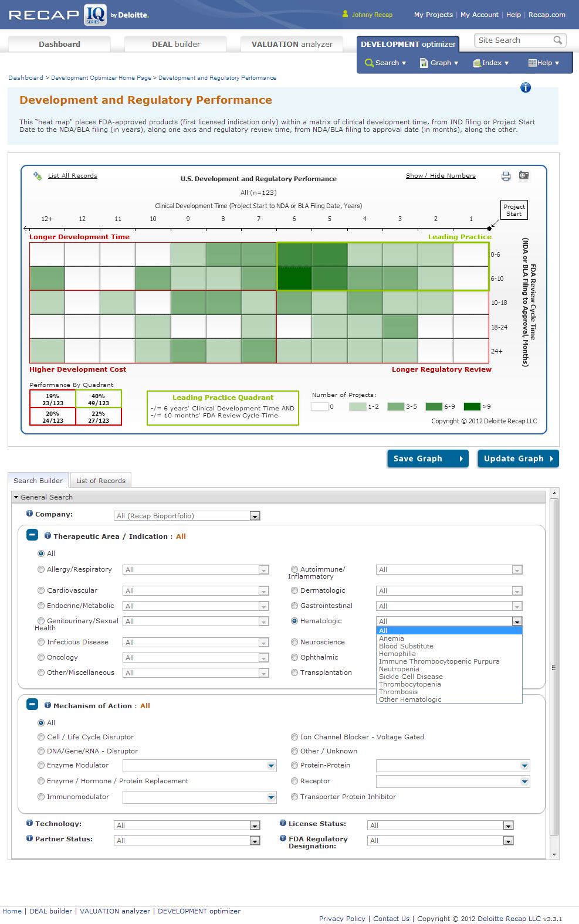Image resolution: width=579 pixels, height=924 pixels.
Task: Select the Cardiovascular radio button
Action: (x=41, y=590)
